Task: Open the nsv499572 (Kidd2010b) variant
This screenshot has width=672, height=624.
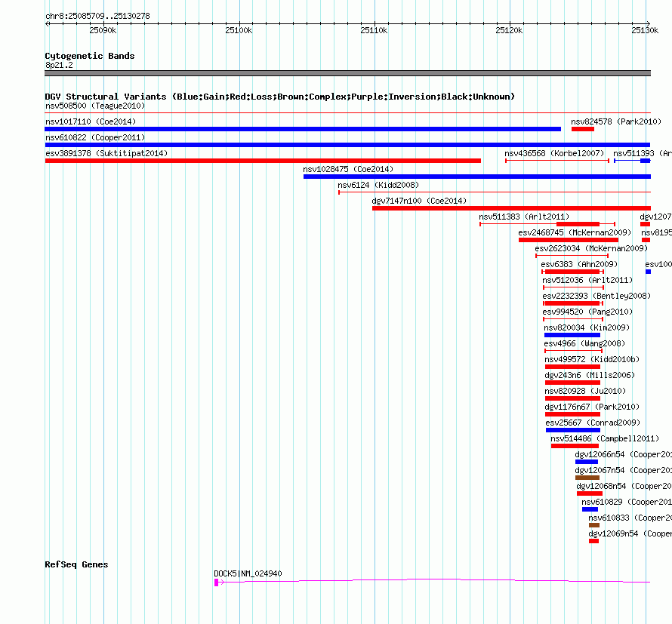Action: click(x=572, y=367)
